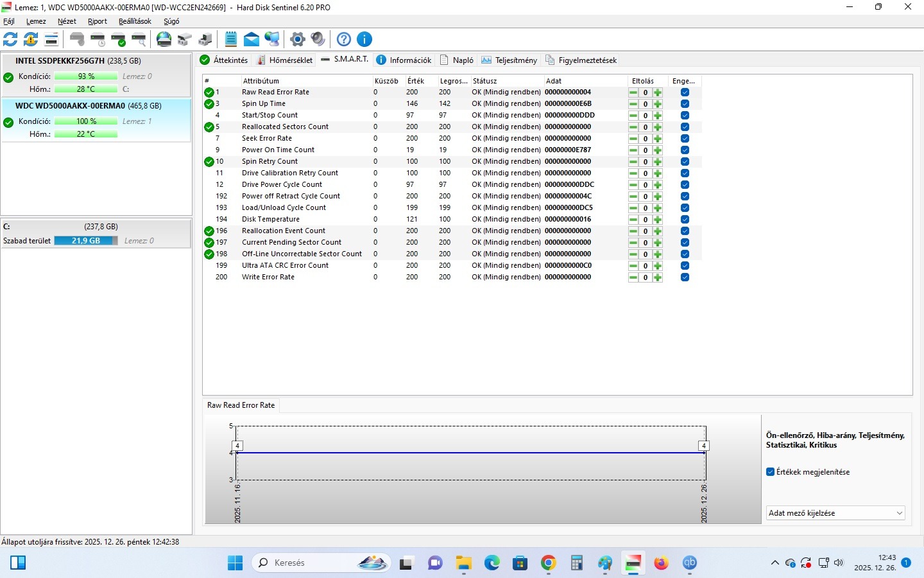Open the Riport menu
The image size is (924, 578).
98,21
